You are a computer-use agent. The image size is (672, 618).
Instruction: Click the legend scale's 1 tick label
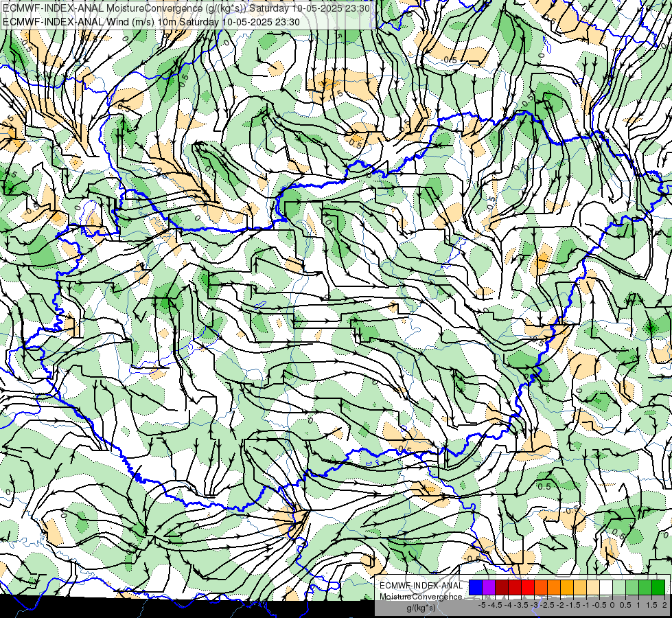pyautogui.click(x=638, y=605)
